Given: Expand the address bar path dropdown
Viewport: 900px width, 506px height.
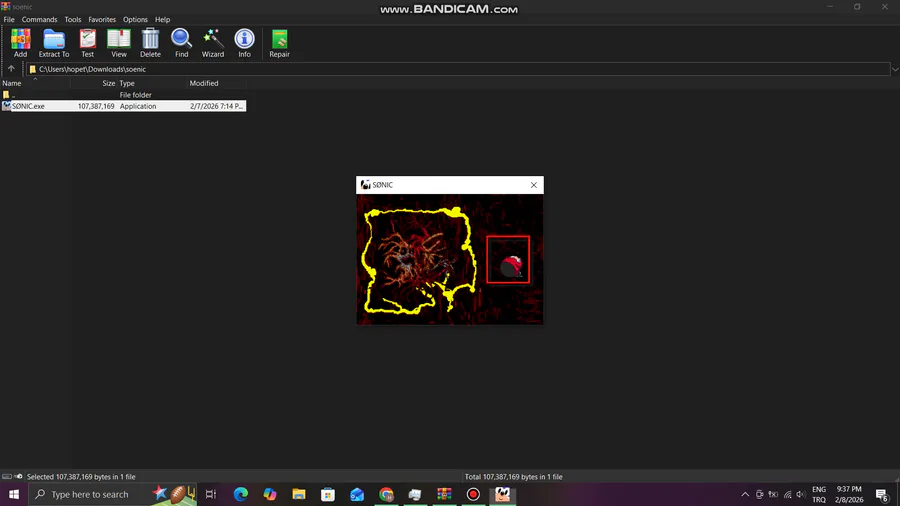Looking at the screenshot, I should 895,69.
